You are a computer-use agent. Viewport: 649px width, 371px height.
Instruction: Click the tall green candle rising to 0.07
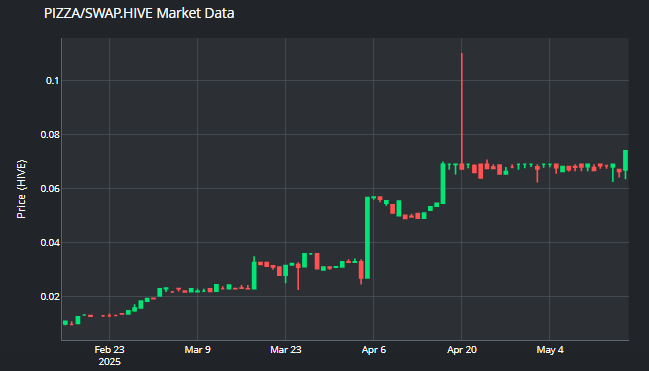coord(443,183)
